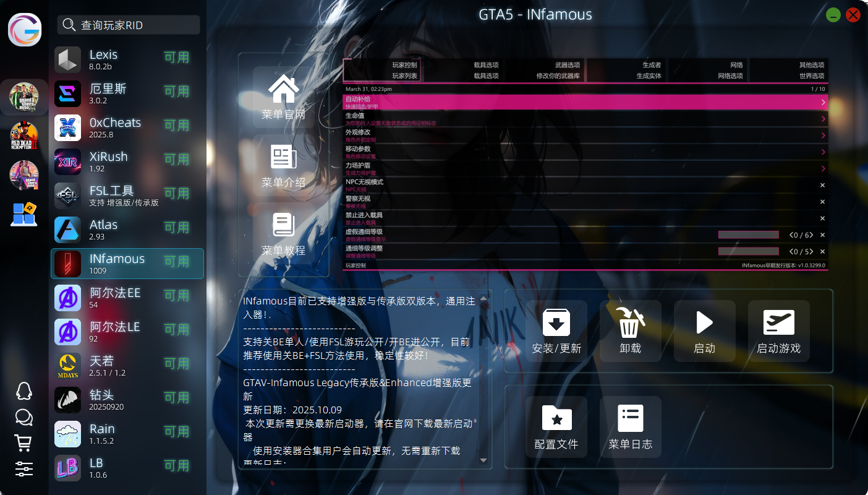Viewport: 868px width, 495px height.
Task: Open the shopping cart icon in sidebar
Action: [23, 442]
